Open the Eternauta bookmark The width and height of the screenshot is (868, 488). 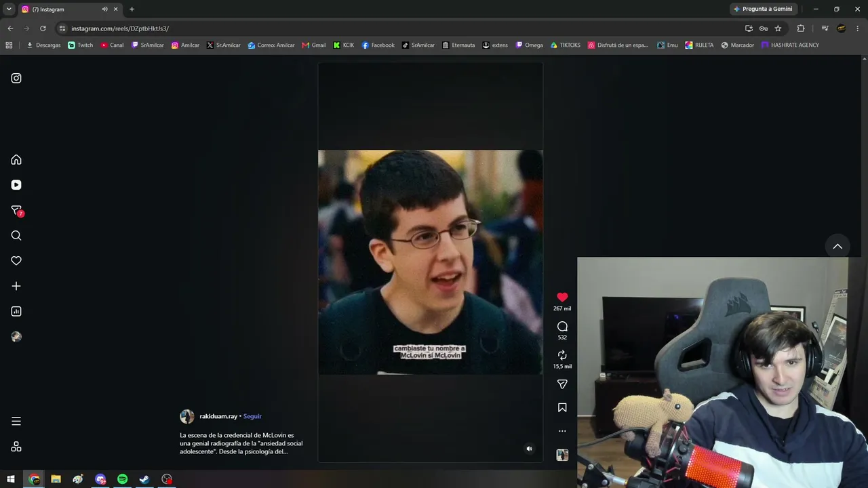click(x=458, y=45)
